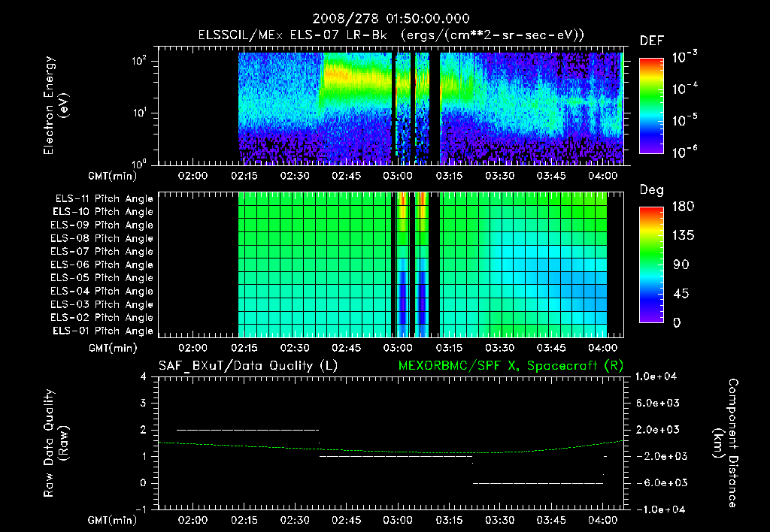Click the 10^1 tick on the energy axis

pos(139,113)
